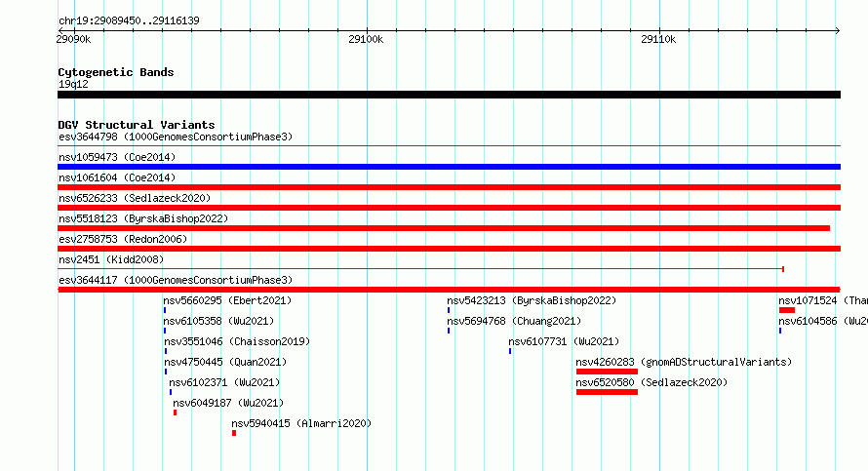Screen dimensions: 868x471
Task: Select the red nsv5518123 variant bar
Action: click(444, 228)
